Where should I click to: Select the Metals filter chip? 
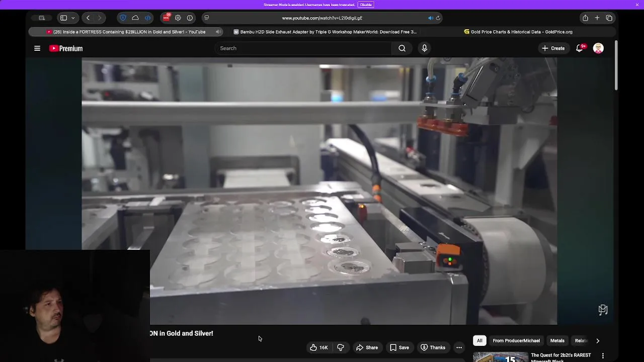point(557,341)
